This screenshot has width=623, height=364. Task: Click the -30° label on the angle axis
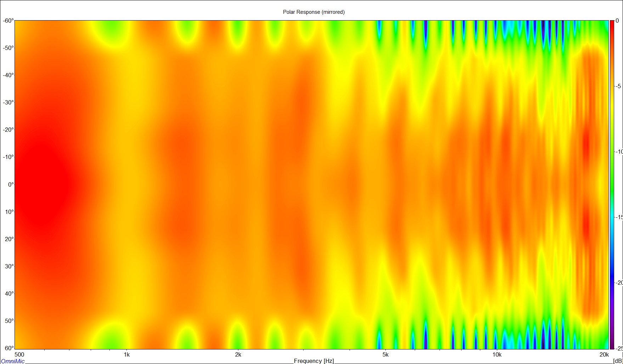tap(8, 103)
